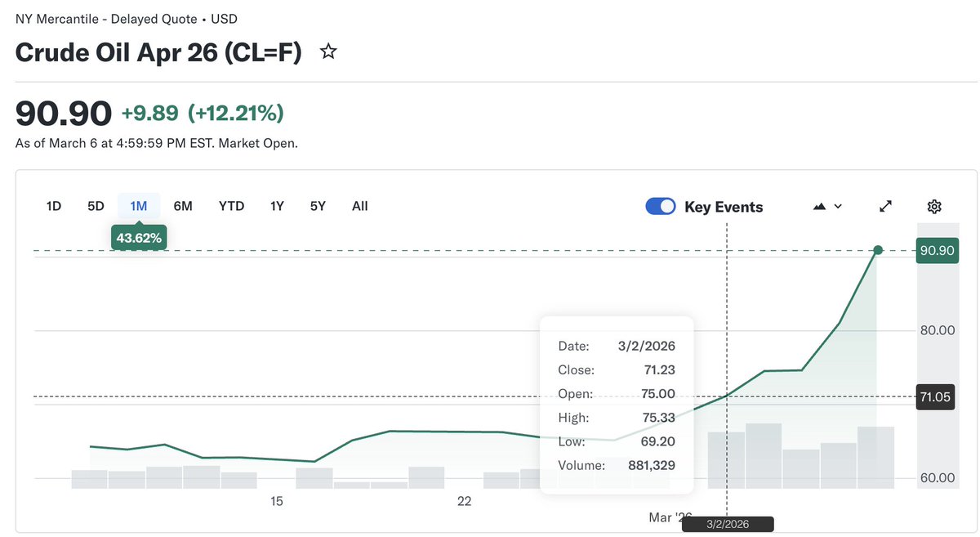This screenshot has height=537, width=980.
Task: Click the Crude Oil Apr 26 title
Action: click(x=158, y=53)
